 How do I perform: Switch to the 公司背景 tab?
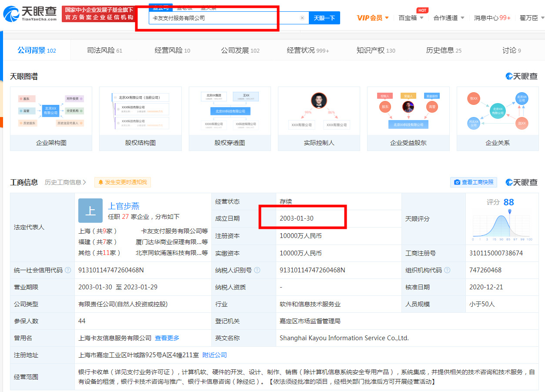tap(37, 50)
